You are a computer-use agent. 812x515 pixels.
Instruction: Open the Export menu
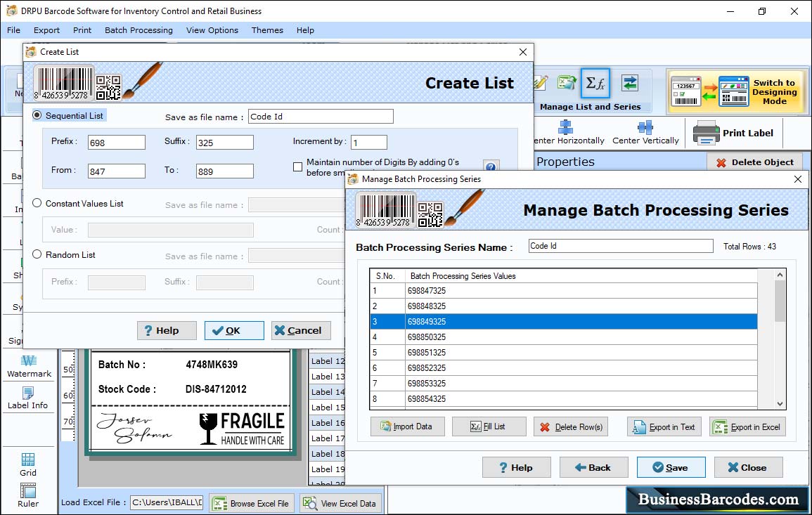[46, 30]
